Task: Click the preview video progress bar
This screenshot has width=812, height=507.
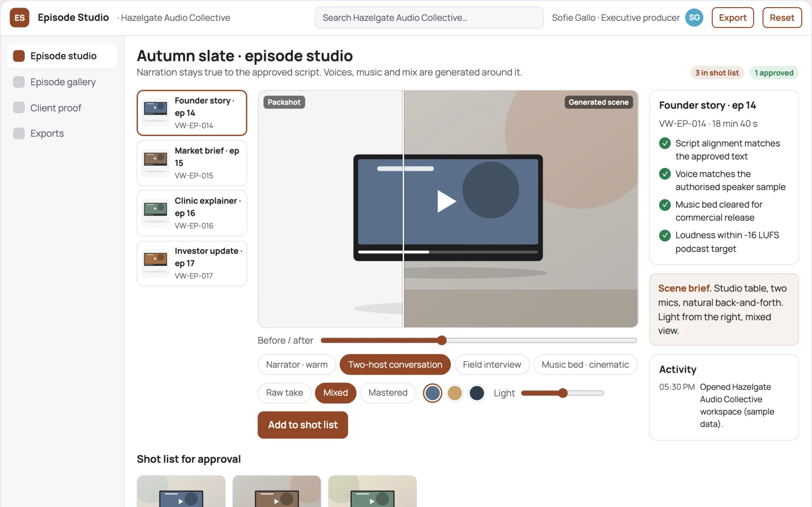Action: point(448,252)
